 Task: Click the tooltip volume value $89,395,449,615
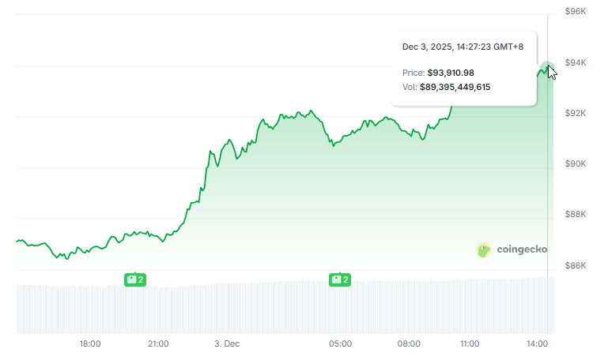(455, 87)
